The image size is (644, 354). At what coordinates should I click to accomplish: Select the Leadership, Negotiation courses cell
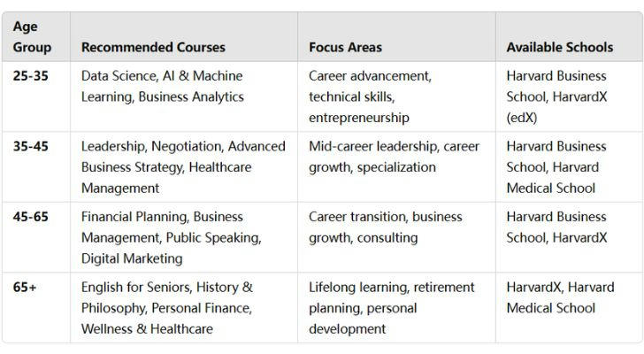184,166
